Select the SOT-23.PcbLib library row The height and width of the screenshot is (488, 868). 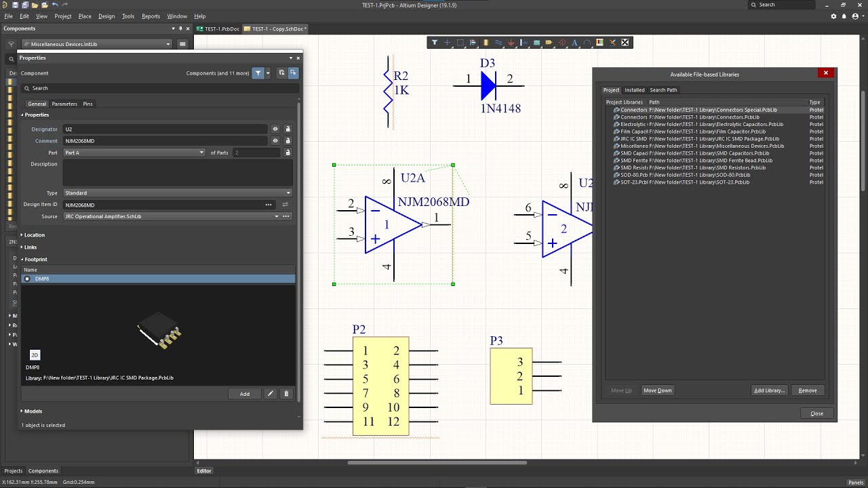[x=714, y=182]
